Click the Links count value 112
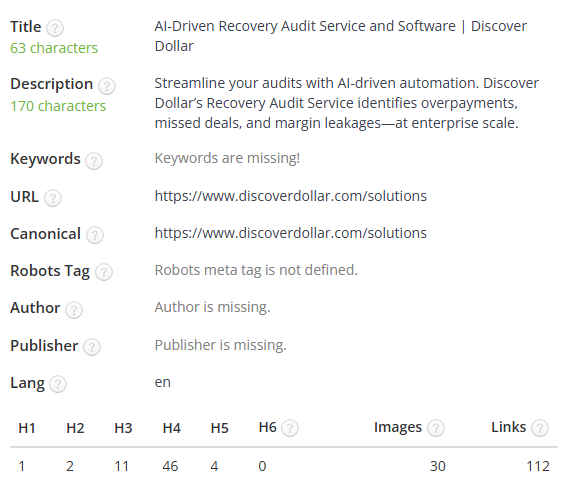 538,466
